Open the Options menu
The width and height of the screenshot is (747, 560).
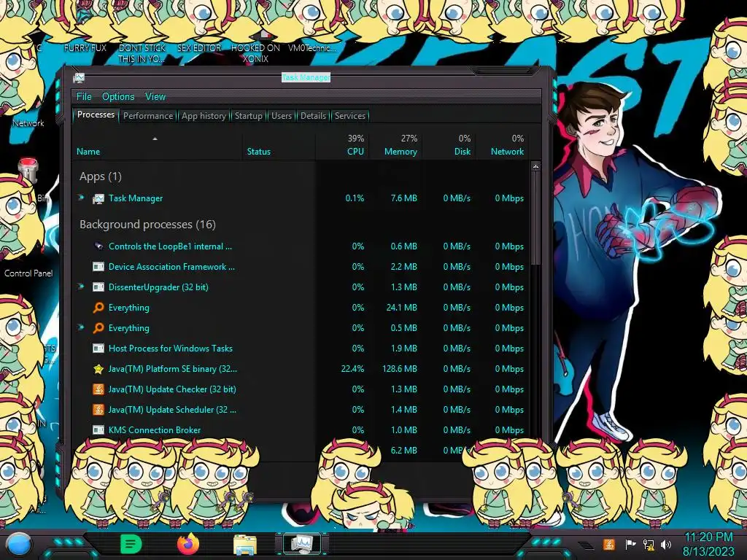click(118, 97)
